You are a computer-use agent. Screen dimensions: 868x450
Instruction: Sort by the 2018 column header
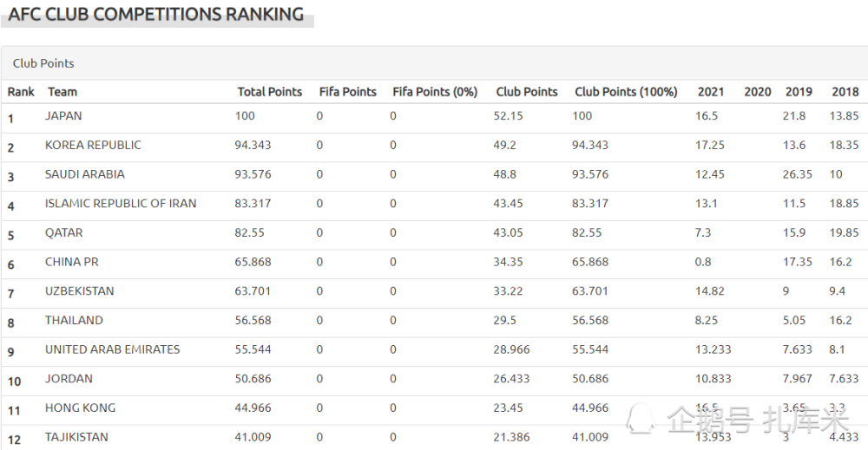tap(845, 92)
